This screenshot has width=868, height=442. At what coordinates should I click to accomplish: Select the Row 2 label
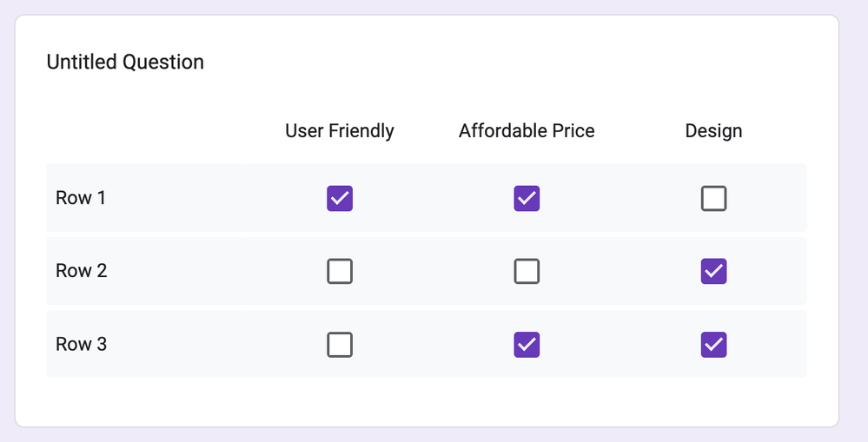point(82,271)
